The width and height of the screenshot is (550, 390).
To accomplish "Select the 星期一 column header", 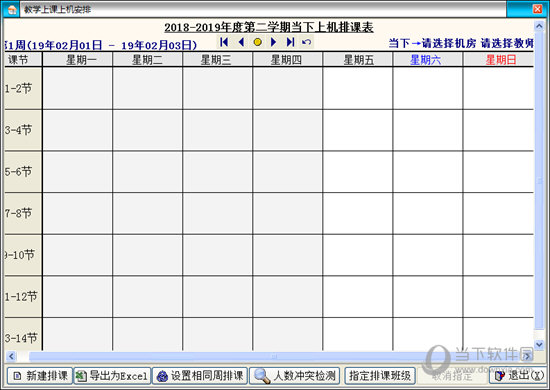I will coord(78,60).
